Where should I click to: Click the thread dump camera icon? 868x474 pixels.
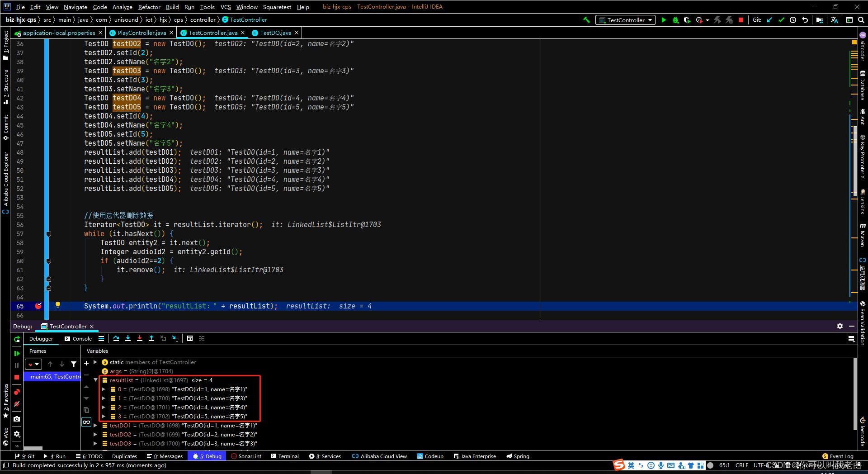click(17, 419)
